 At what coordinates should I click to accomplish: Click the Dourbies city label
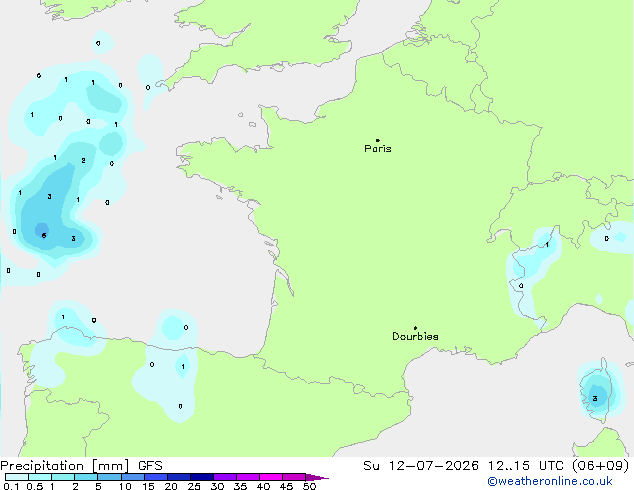tap(415, 336)
